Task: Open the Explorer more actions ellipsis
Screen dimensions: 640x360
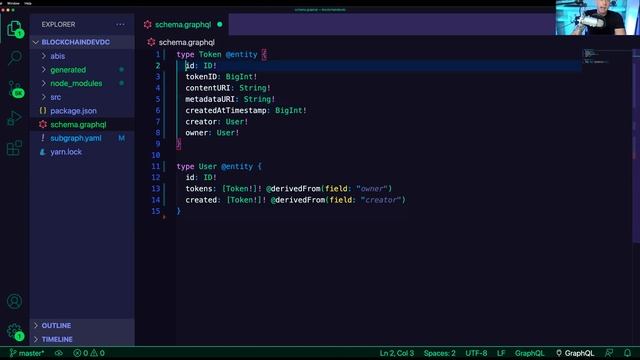Action: point(120,24)
